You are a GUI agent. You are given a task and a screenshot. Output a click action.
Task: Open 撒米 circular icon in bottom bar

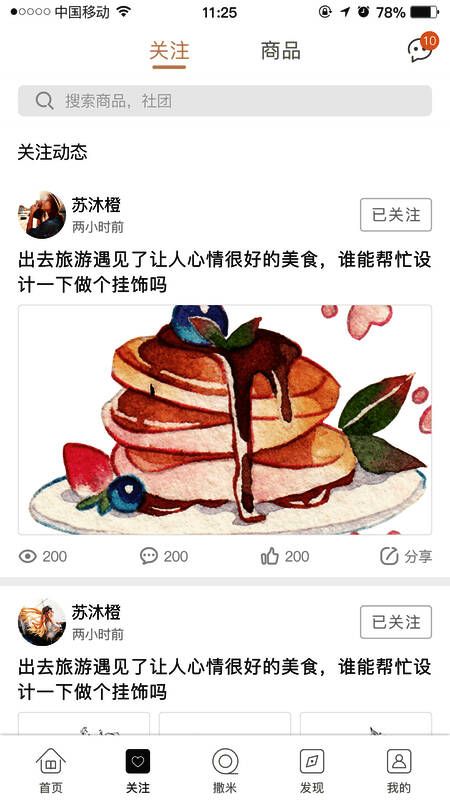click(x=225, y=761)
